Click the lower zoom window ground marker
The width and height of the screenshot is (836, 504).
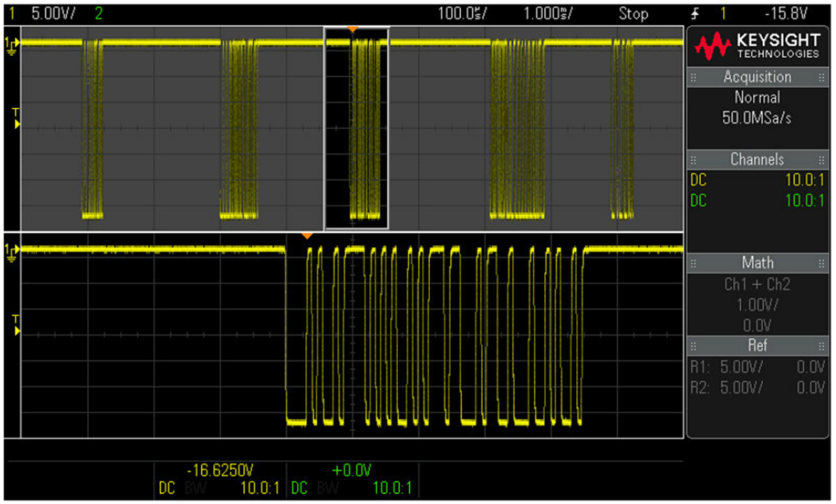click(x=10, y=251)
